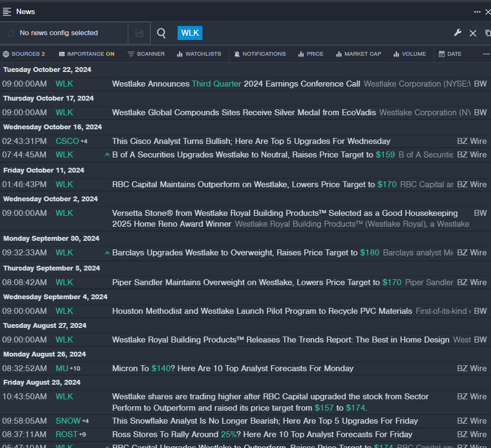Click the News panel menu icon
The image size is (491, 448).
pyautogui.click(x=7, y=11)
